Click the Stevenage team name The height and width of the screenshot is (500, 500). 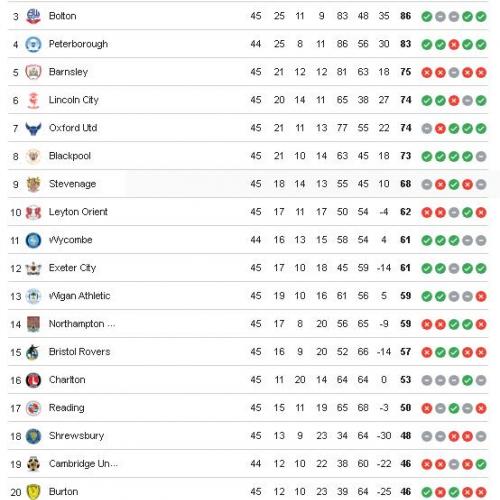click(72, 184)
